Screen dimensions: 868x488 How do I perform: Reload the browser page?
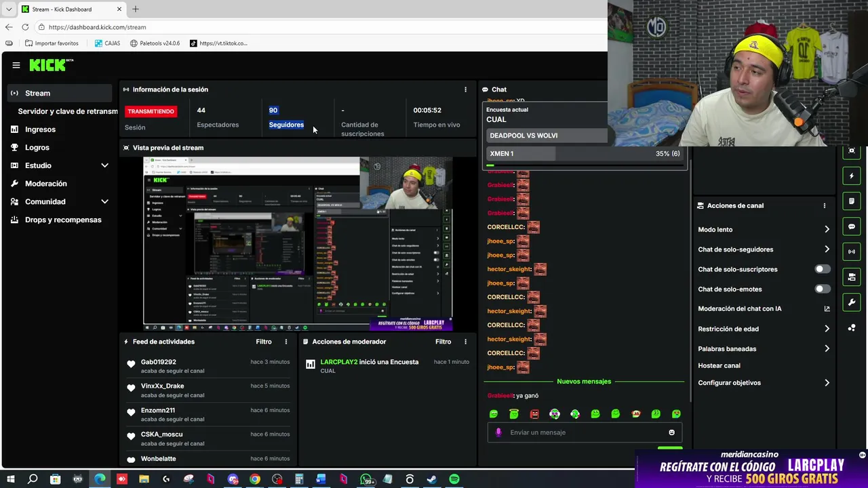(x=25, y=27)
